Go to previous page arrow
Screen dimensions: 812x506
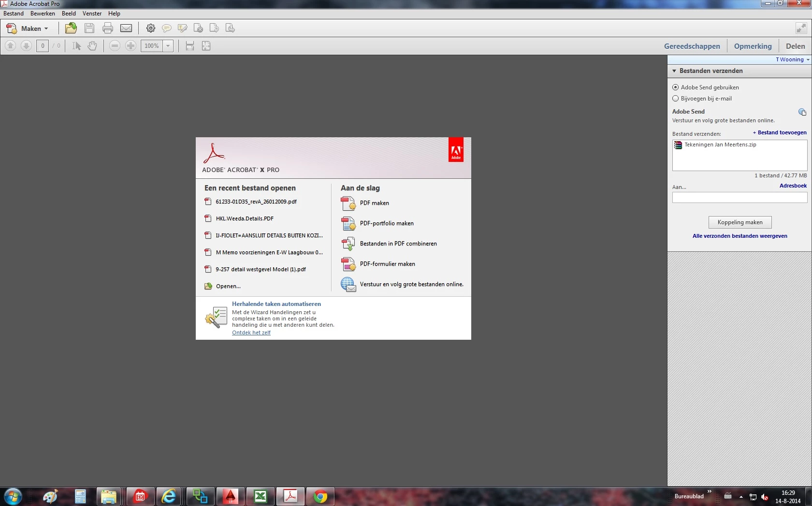click(11, 46)
